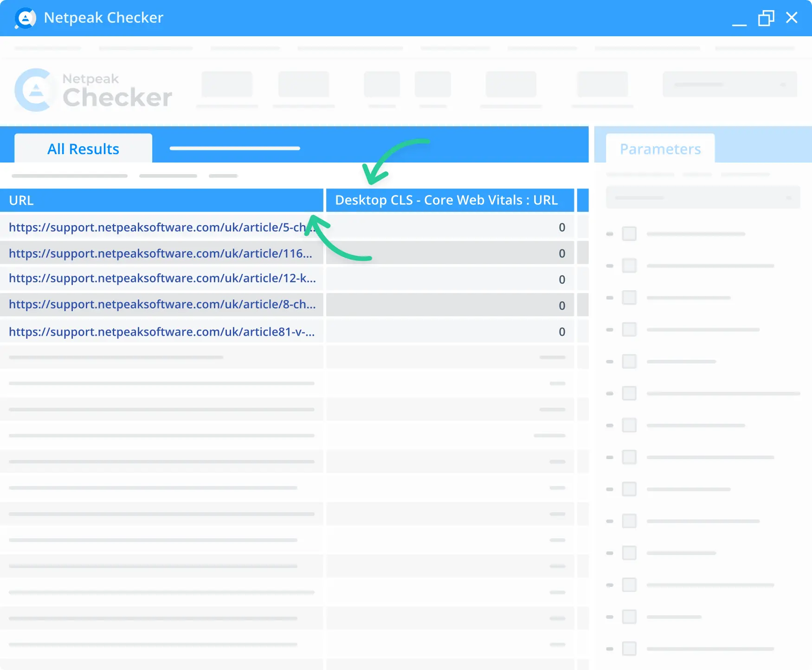Expand the dropdown below the Parameters tab
Viewport: 812px width, 670px height.
[703, 197]
